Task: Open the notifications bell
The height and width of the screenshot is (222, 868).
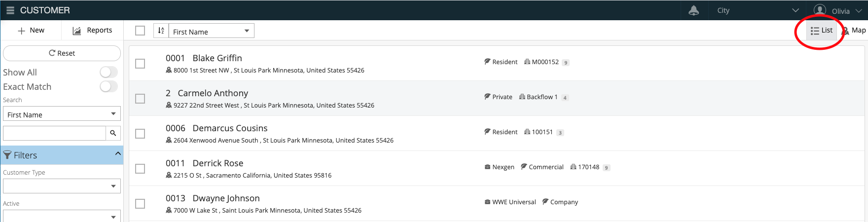Action: coord(693,10)
